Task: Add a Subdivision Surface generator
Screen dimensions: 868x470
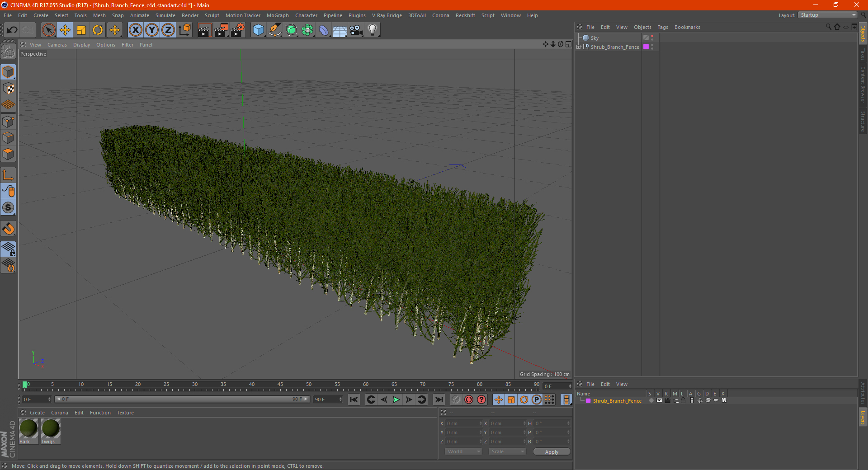Action: 291,30
